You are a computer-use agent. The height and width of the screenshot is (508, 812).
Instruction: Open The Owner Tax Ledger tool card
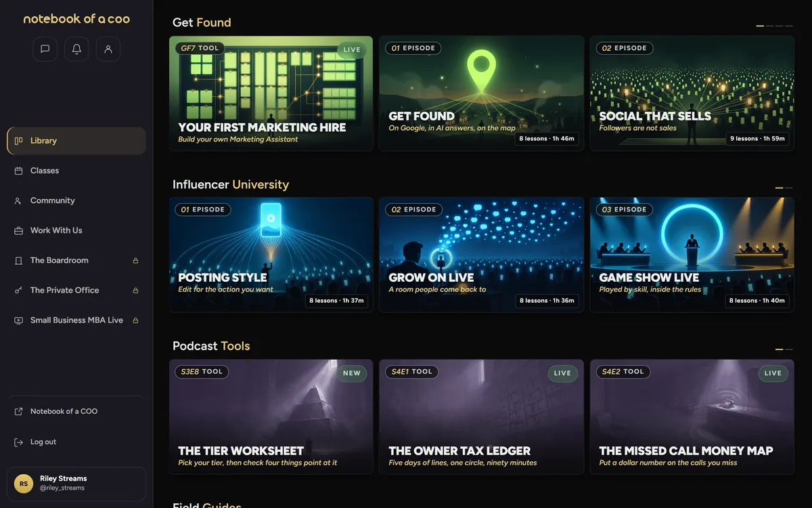click(481, 417)
